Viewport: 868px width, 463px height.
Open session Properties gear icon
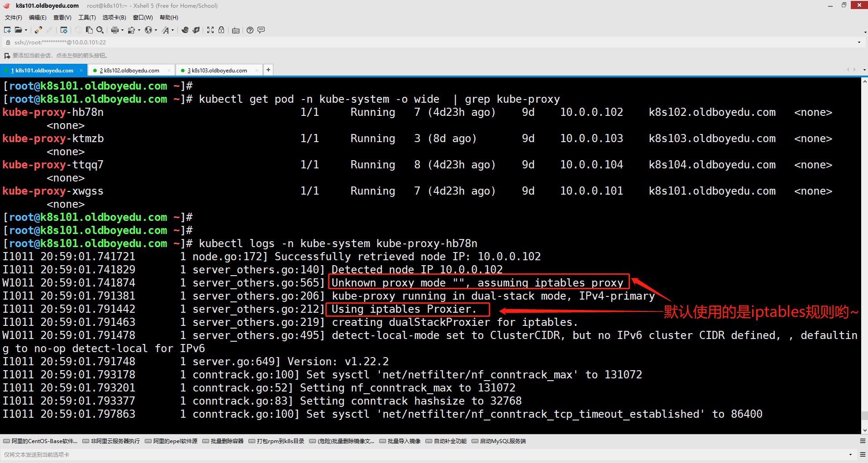(64, 30)
